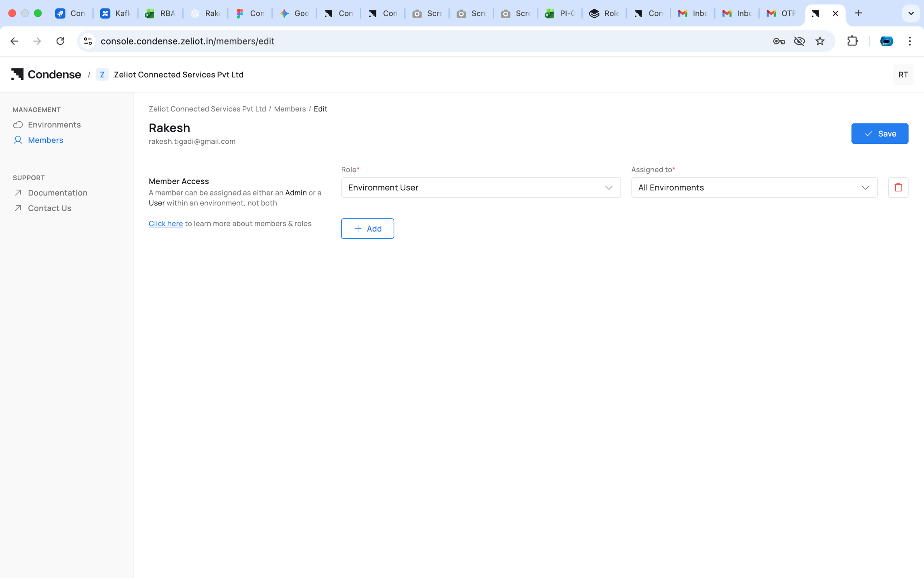This screenshot has height=578, width=924.
Task: Save the member changes
Action: coord(879,134)
